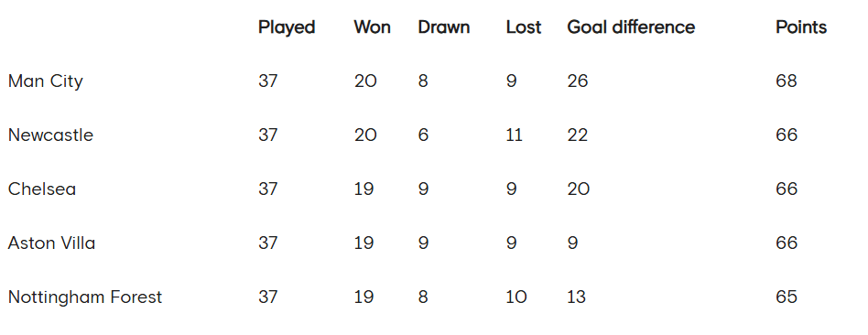Click Man City's 68 points value
The height and width of the screenshot is (335, 868).
pos(787,81)
